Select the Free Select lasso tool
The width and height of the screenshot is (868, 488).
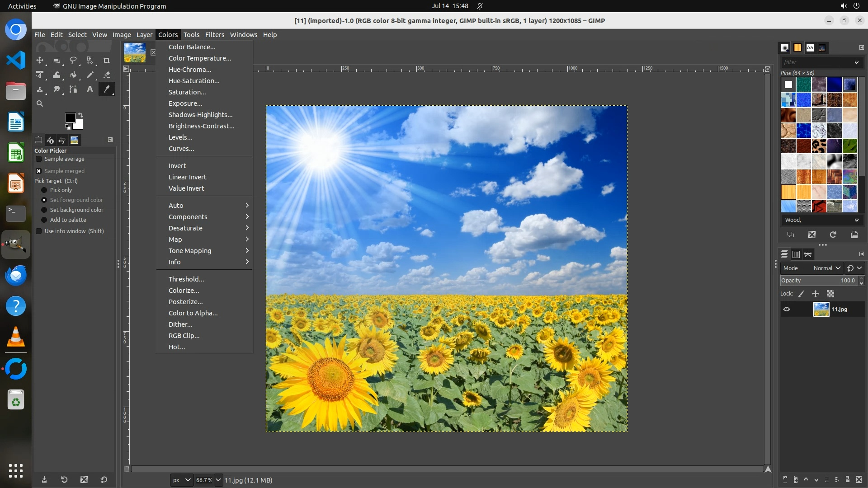pos(73,60)
